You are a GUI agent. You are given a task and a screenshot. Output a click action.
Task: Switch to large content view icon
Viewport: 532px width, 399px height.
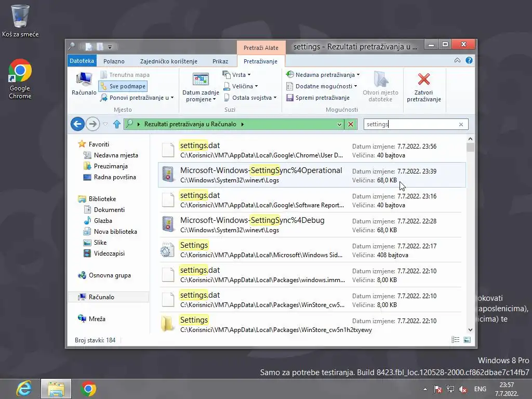[x=467, y=340]
